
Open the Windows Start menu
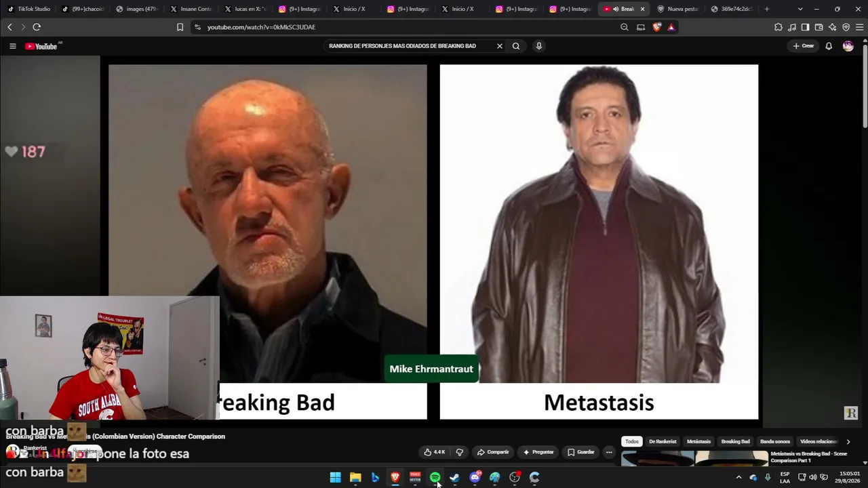335,477
